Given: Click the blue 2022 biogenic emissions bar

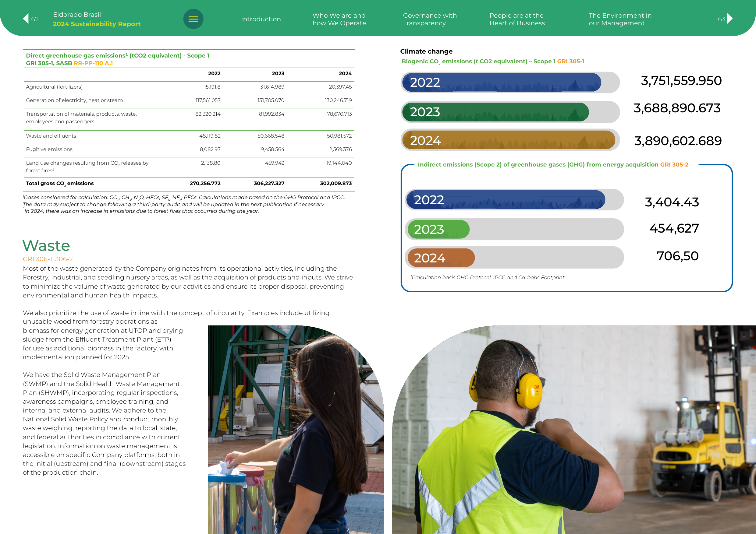Looking at the screenshot, I should 502,82.
